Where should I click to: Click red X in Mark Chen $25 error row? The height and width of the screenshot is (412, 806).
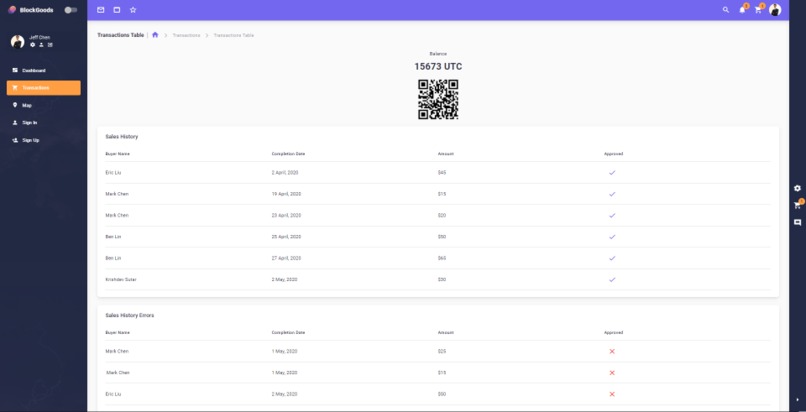coord(612,351)
